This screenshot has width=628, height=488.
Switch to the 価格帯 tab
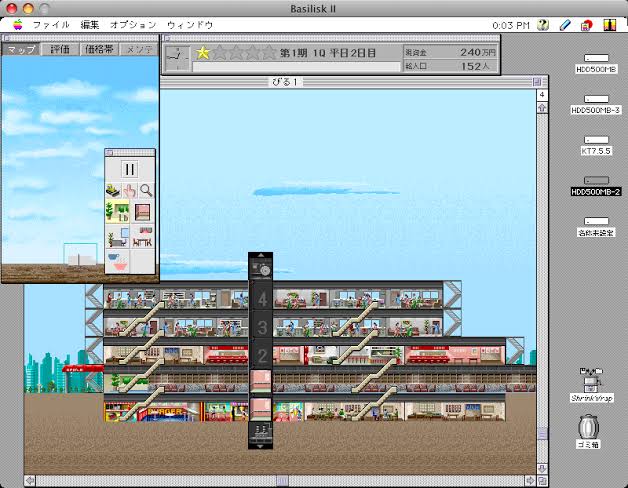coord(99,49)
